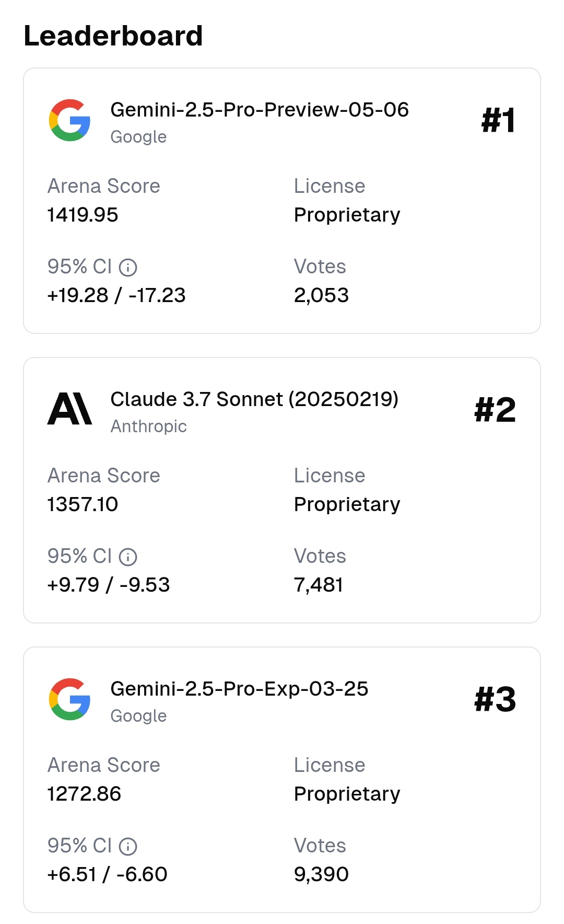Image resolution: width=564 pixels, height=924 pixels.
Task: Click the Leaderboard heading
Action: click(x=113, y=36)
